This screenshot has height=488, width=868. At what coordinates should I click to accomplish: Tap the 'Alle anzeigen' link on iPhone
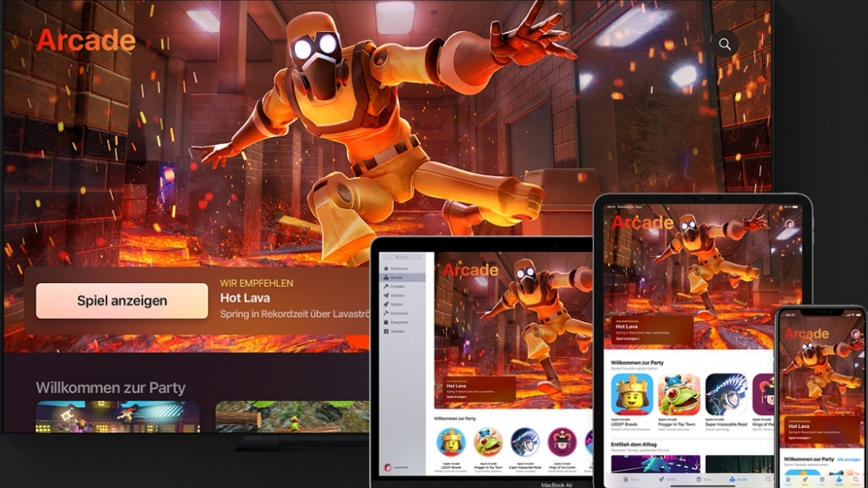pyautogui.click(x=849, y=459)
